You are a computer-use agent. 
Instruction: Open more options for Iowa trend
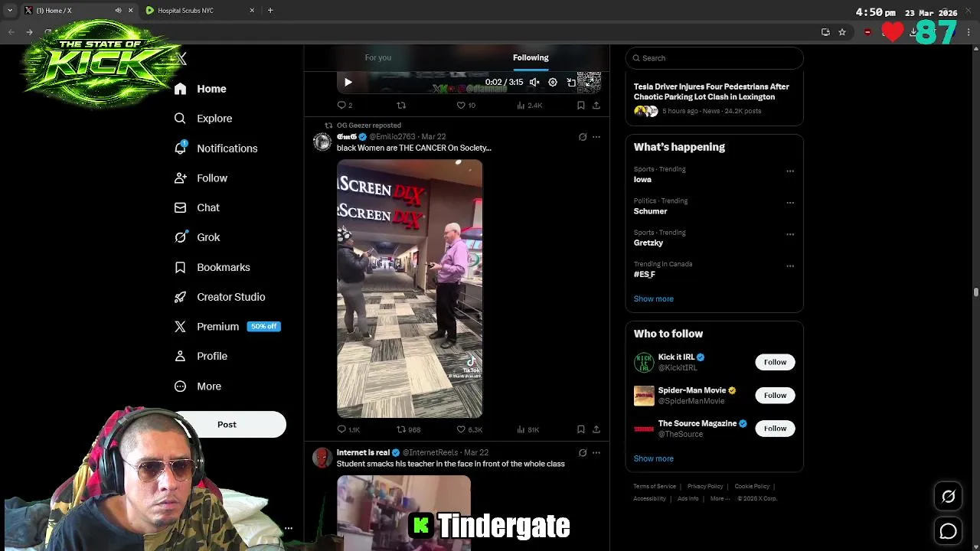790,171
